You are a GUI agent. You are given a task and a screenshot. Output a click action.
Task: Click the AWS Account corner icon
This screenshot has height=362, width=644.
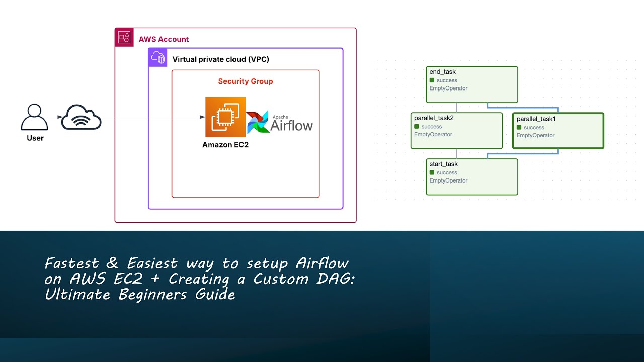(124, 37)
